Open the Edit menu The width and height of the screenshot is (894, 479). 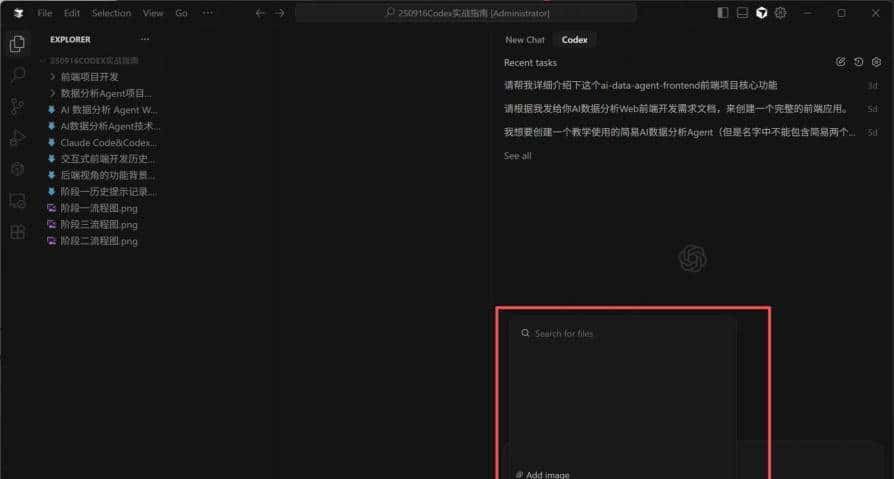tap(72, 13)
